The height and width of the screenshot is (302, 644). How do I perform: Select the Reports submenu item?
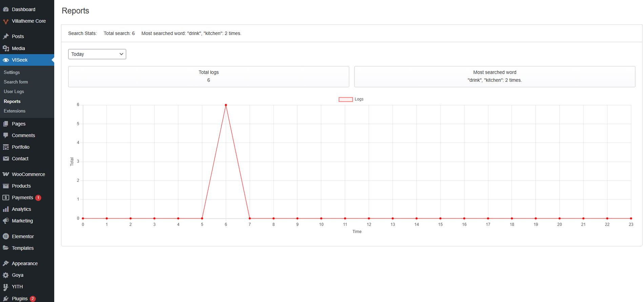click(x=12, y=101)
